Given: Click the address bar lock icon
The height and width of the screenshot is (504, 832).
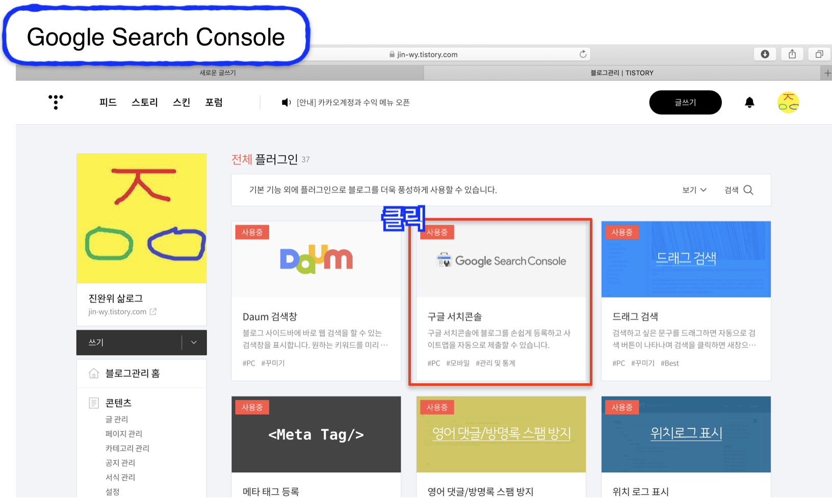Looking at the screenshot, I should tap(392, 54).
